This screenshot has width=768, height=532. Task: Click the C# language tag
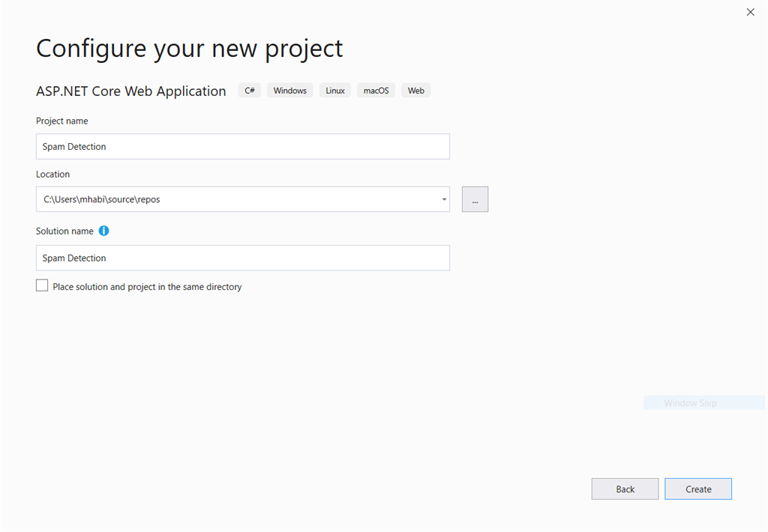click(x=250, y=91)
